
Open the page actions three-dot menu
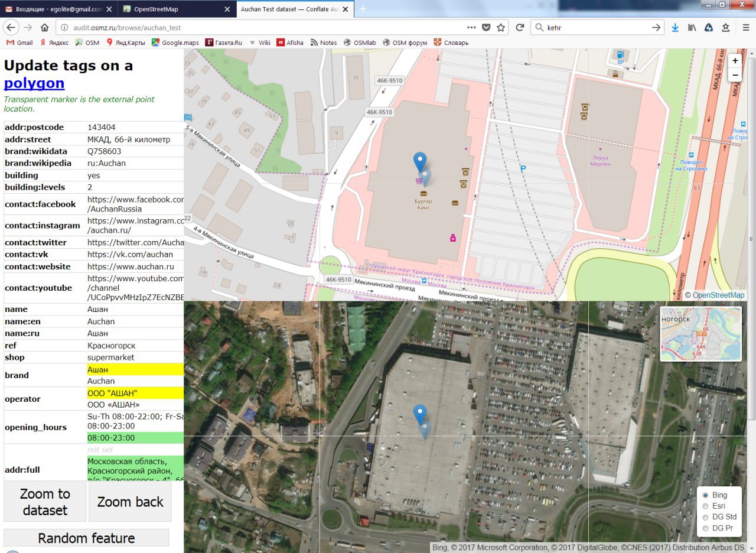pos(471,27)
